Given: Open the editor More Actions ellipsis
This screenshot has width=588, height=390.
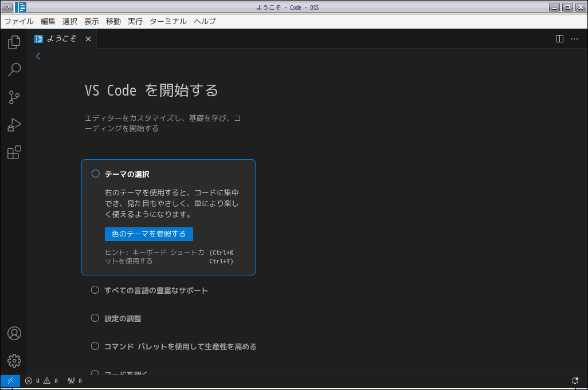Looking at the screenshot, I should click(x=574, y=38).
